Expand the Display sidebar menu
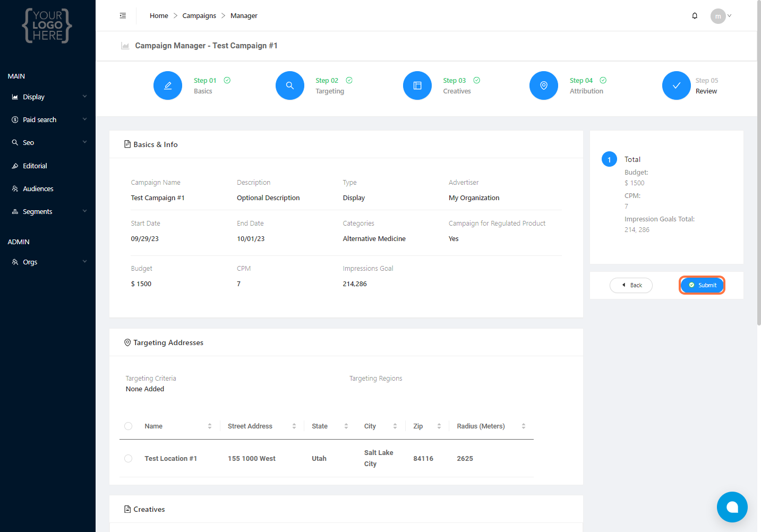 48,97
